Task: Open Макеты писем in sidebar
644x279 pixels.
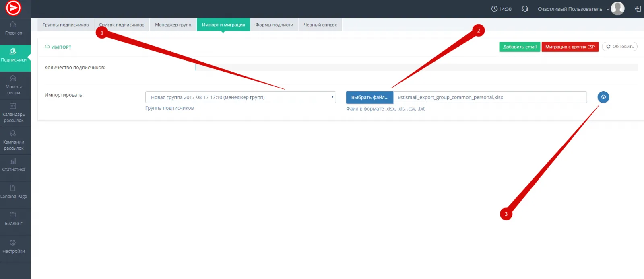Action: pos(13,85)
